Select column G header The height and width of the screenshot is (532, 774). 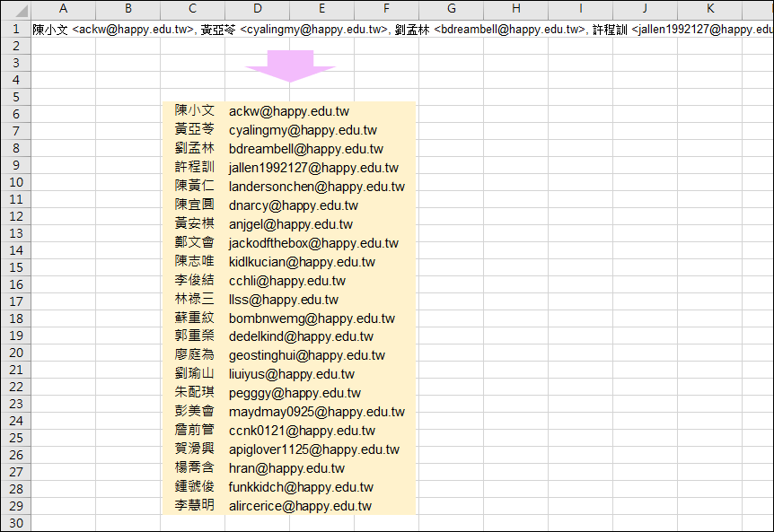(x=451, y=8)
